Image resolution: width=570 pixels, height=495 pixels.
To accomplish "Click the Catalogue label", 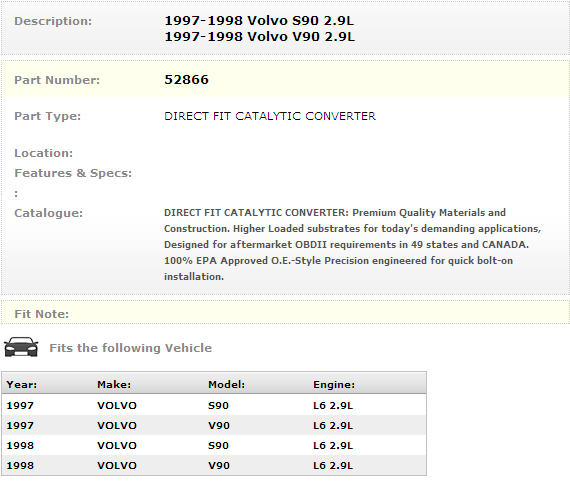I will (49, 213).
